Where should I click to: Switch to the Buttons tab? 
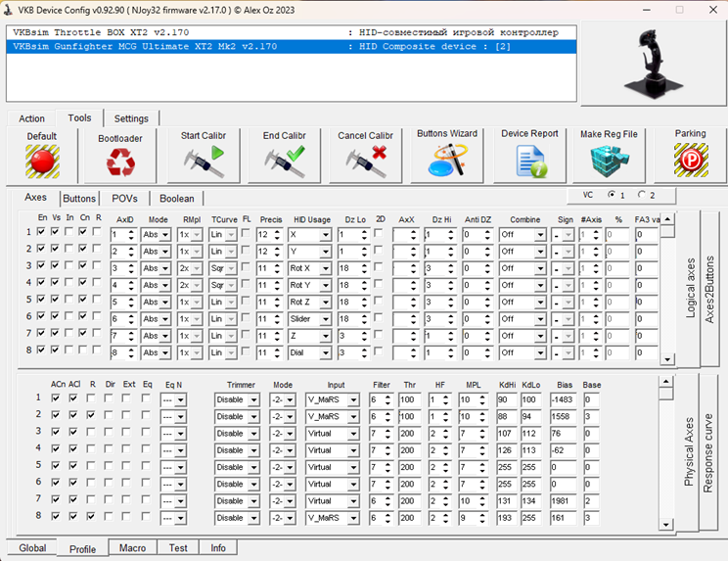[x=79, y=199]
